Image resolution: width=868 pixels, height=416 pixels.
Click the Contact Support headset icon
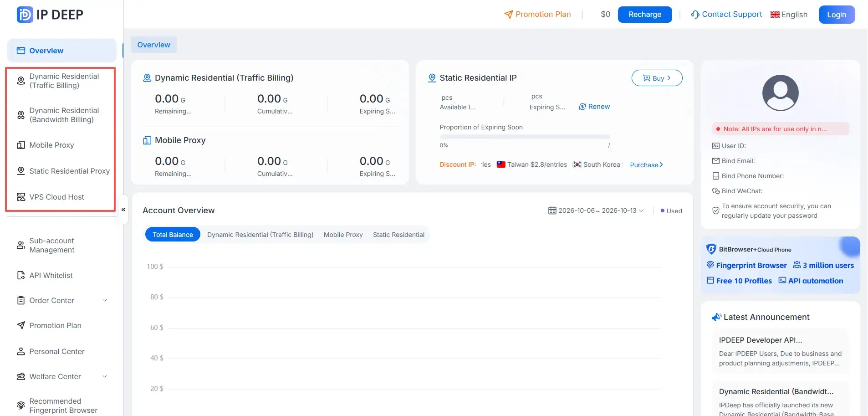coord(695,15)
